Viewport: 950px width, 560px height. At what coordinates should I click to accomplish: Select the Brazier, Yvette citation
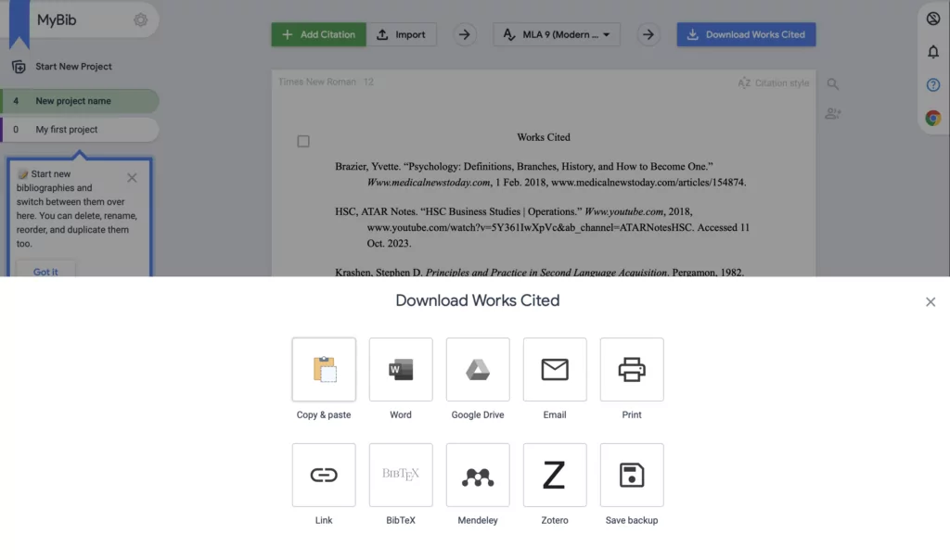pos(541,174)
